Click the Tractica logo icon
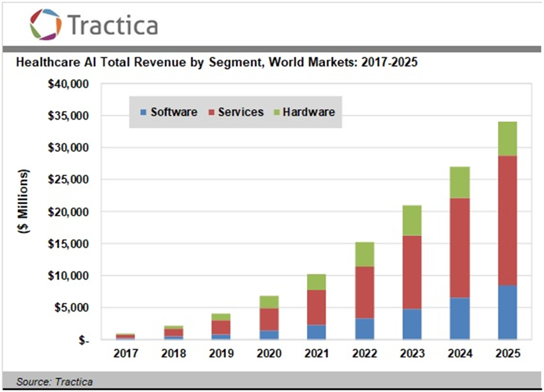The height and width of the screenshot is (392, 544). [x=46, y=24]
